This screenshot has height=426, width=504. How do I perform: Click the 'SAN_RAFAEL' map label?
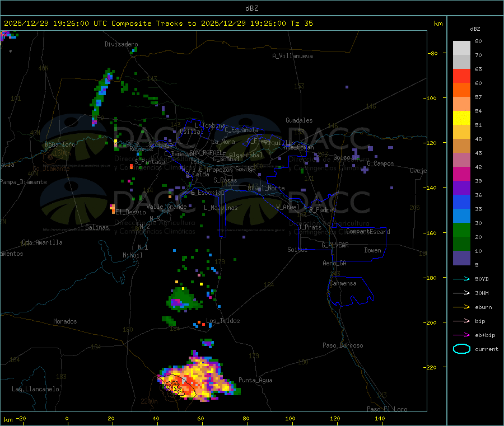[206, 152]
